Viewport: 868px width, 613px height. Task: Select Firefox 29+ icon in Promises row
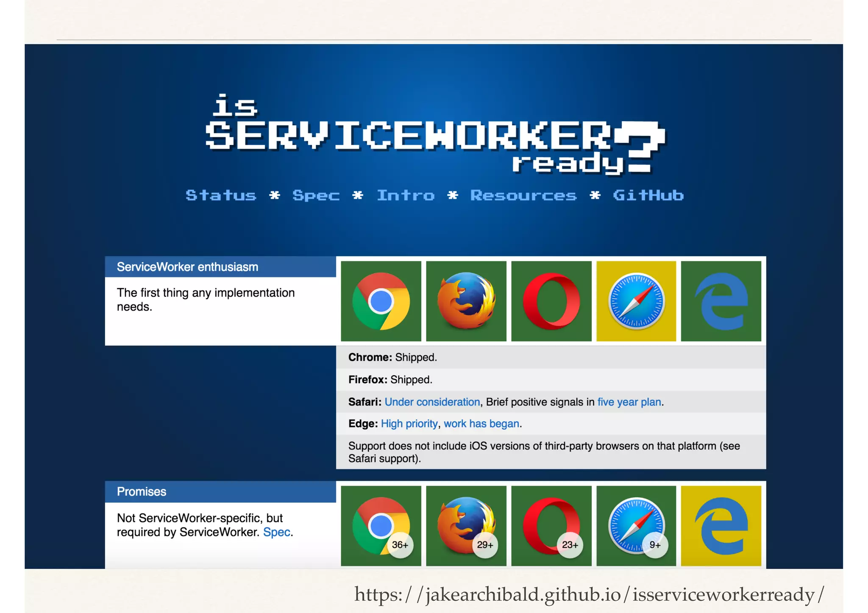[466, 526]
